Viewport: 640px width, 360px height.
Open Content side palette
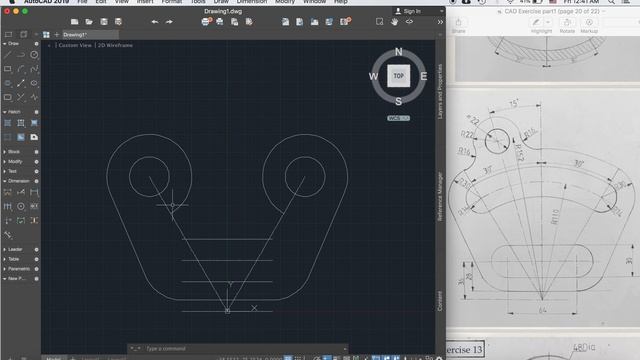coord(440,301)
